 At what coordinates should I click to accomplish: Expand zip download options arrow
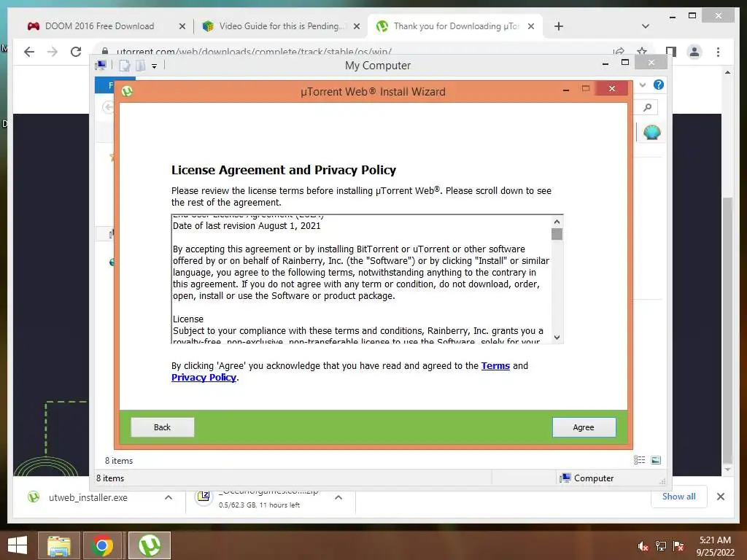click(x=338, y=497)
